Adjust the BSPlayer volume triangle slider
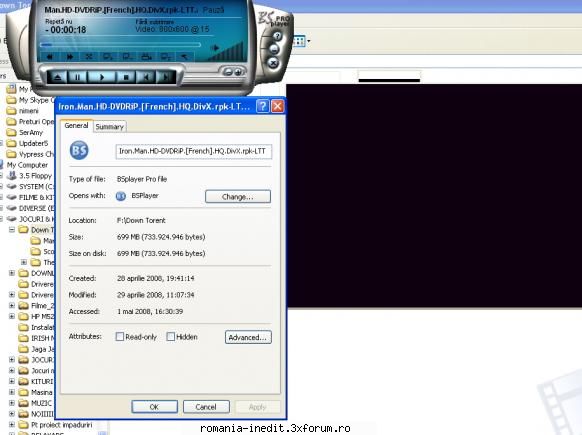Viewport: 582px width, 435px height. (227, 52)
